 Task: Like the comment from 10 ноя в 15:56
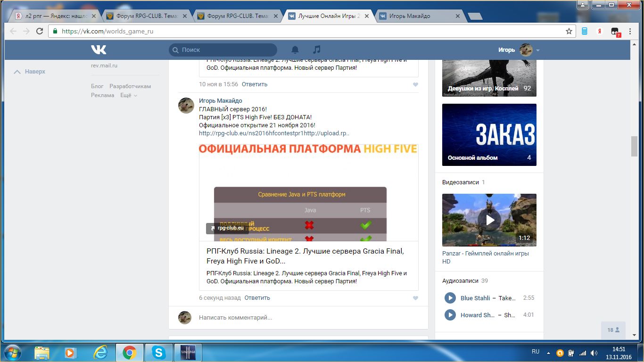pos(415,85)
